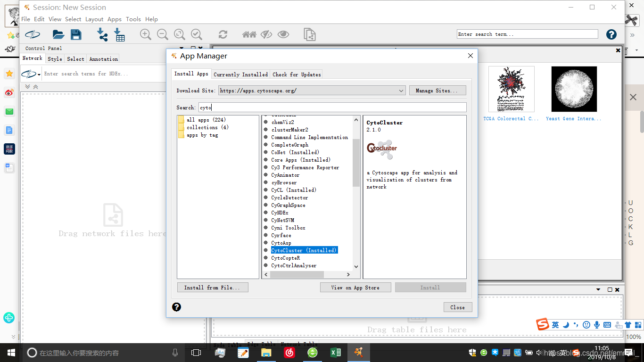The height and width of the screenshot is (362, 644).
Task: Click the App Manager search field
Action: (332, 107)
